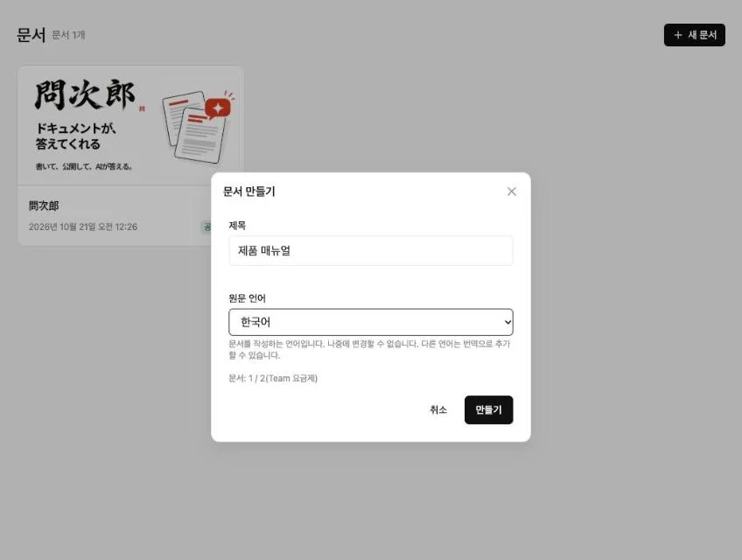The width and height of the screenshot is (742, 560).
Task: Click the 취소 button
Action: click(438, 410)
